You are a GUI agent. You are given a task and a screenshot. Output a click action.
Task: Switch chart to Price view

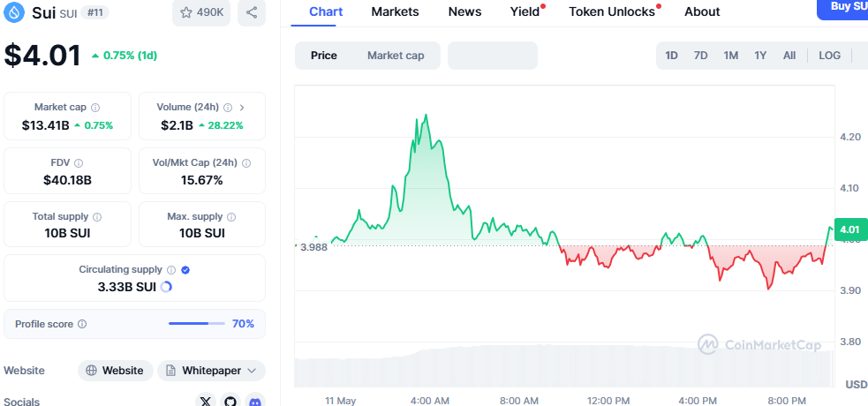324,55
